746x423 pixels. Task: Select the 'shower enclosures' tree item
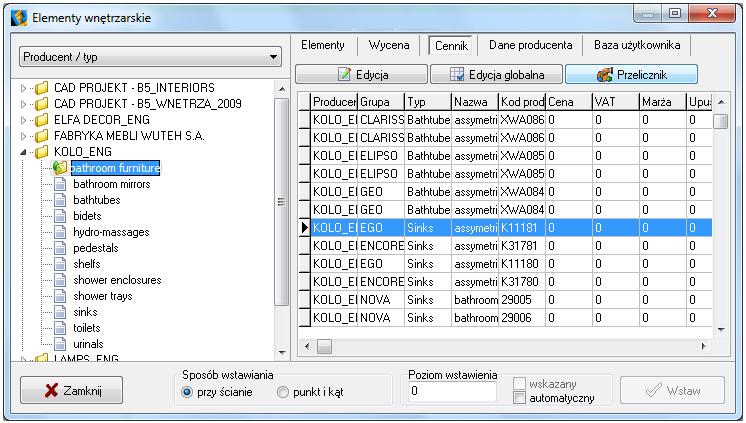(117, 280)
